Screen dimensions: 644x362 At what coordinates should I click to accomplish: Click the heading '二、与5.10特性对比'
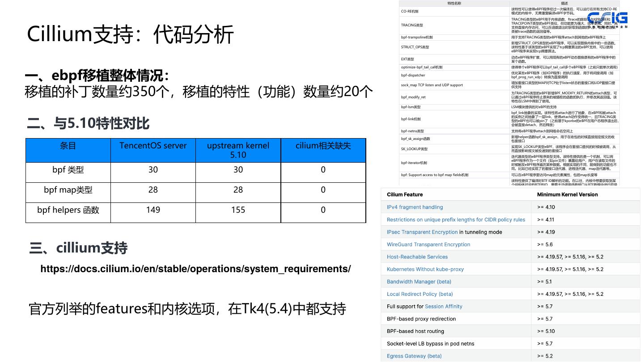88,123
